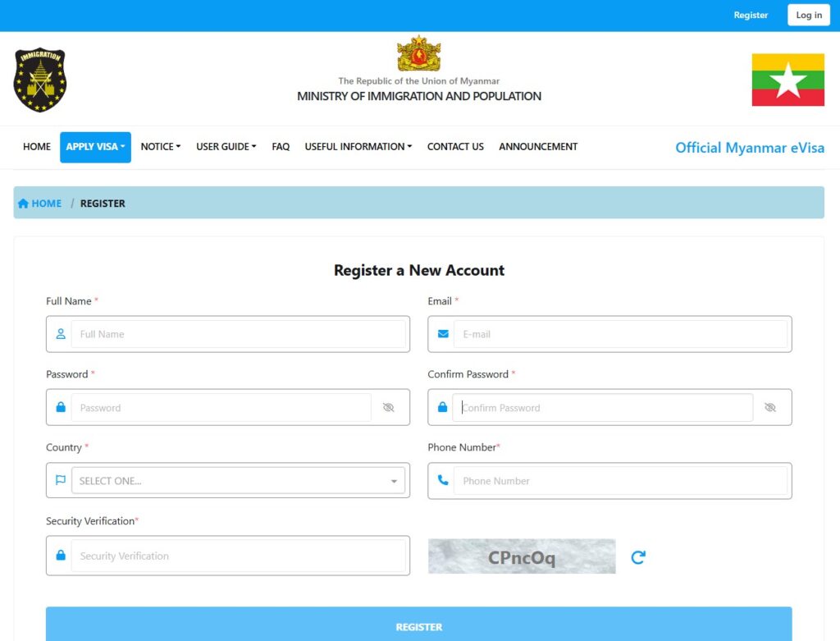
Task: Click the Myanmar flag image
Action: 787,80
